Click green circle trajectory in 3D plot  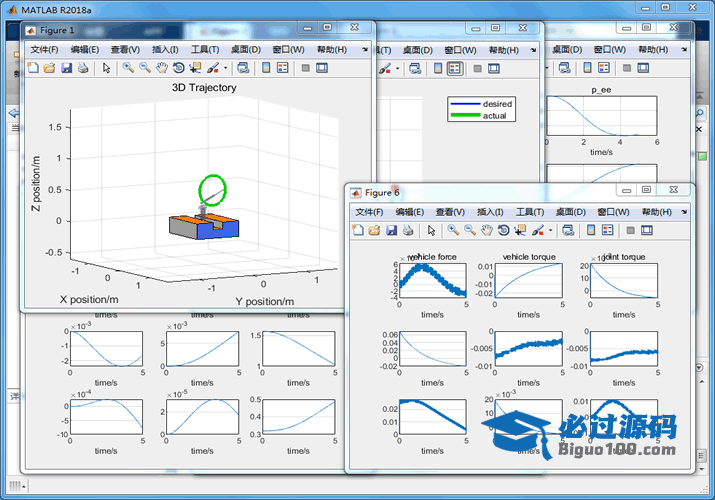pos(212,189)
